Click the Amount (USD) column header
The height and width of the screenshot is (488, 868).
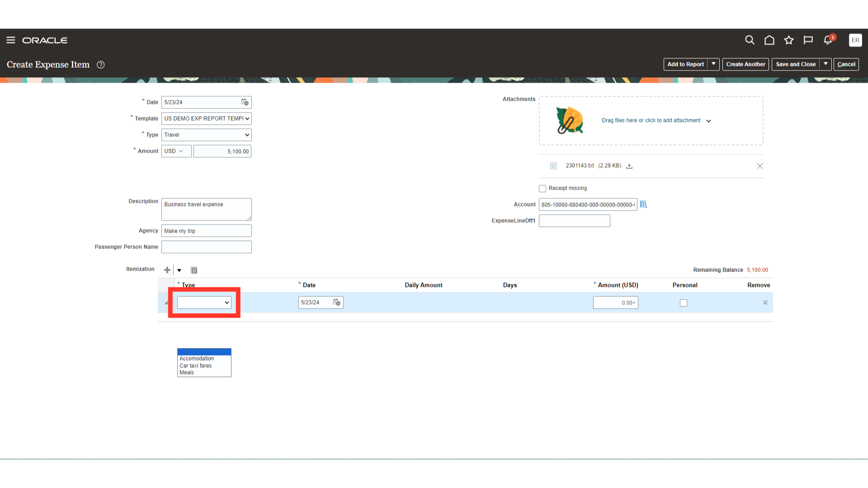tap(618, 285)
